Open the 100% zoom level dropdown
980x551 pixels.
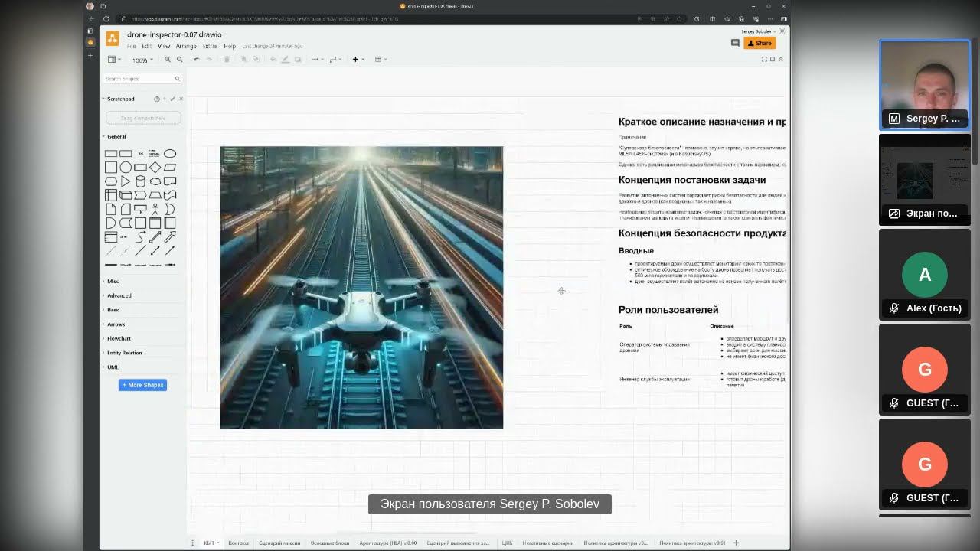(142, 60)
